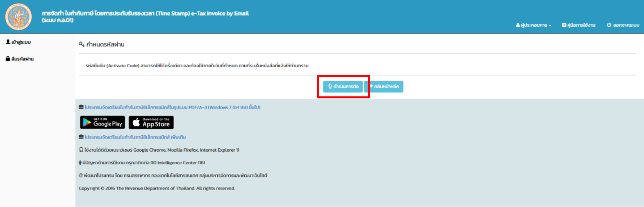The width and height of the screenshot is (644, 207).
Task: Click the Get it on Google Play badge
Action: (x=102, y=122)
